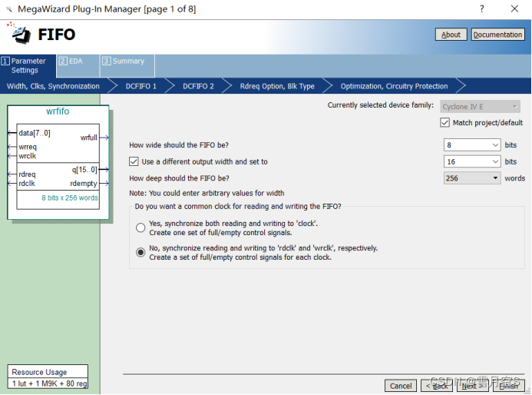The image size is (532, 395).
Task: Select Yes, synchronize to common 'clock' option
Action: (x=140, y=228)
